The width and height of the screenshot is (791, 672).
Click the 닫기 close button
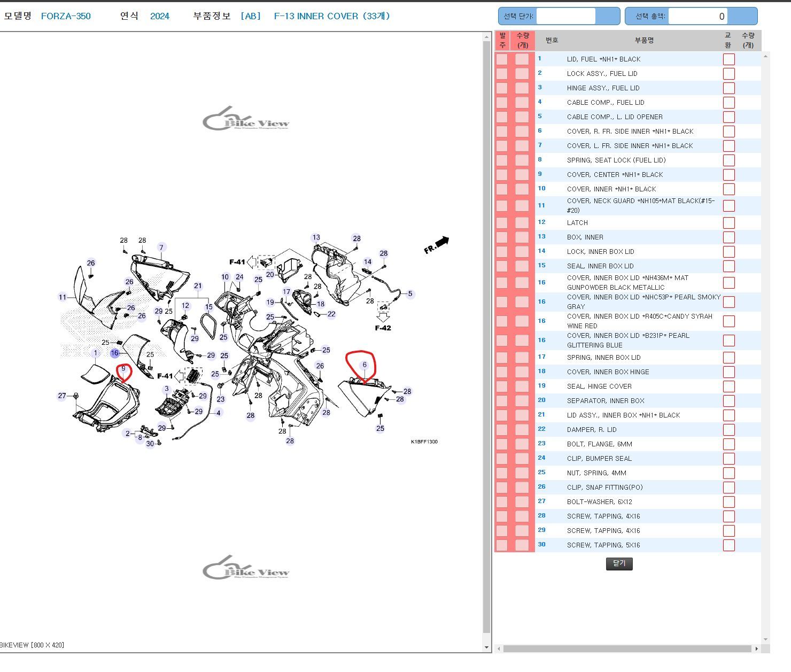[x=619, y=563]
